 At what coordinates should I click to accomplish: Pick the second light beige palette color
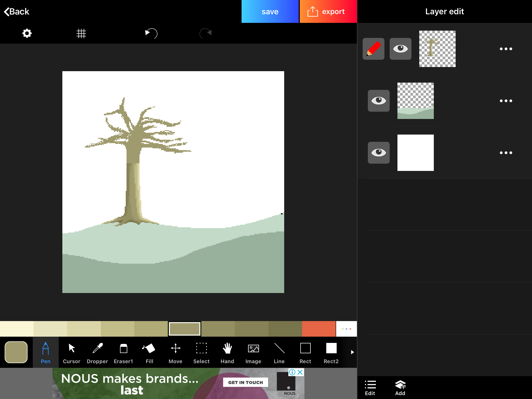(x=50, y=329)
